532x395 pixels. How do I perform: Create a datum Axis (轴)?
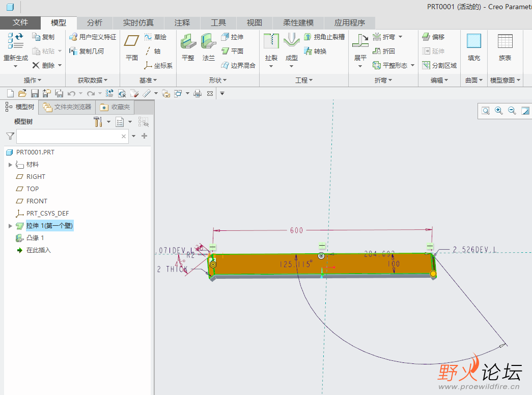(x=152, y=51)
